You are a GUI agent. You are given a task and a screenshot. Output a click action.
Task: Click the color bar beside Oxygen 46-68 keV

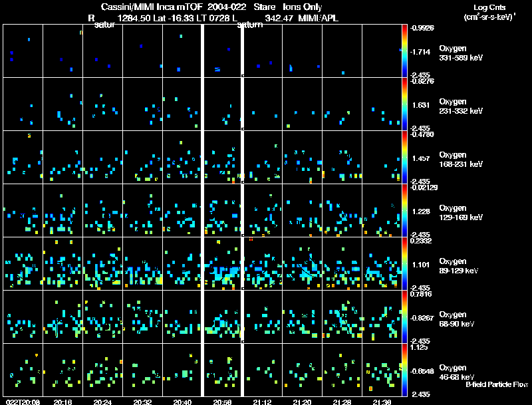click(x=404, y=370)
